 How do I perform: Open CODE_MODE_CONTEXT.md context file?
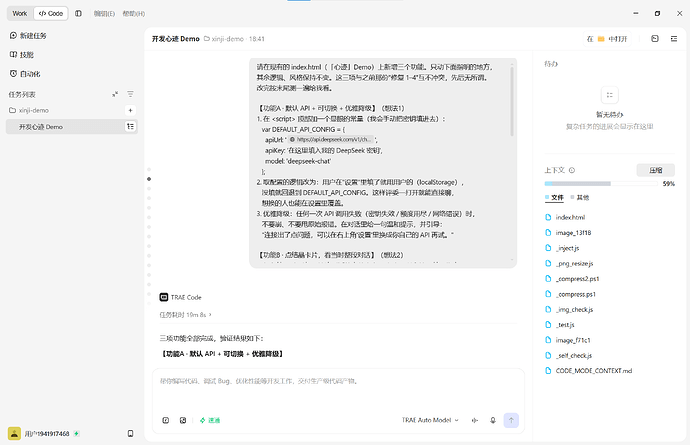pos(594,371)
